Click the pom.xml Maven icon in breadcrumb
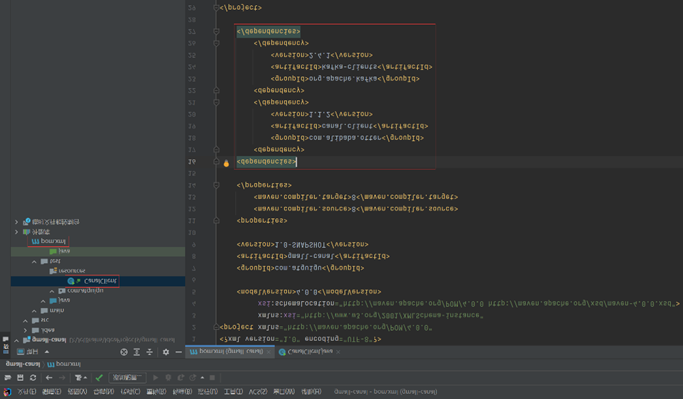The image size is (683, 399). [x=51, y=364]
